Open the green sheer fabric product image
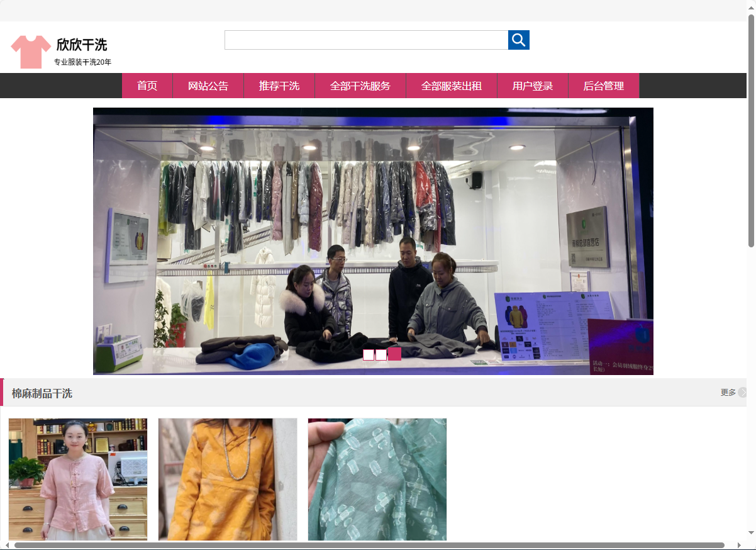756x550 pixels. click(377, 480)
